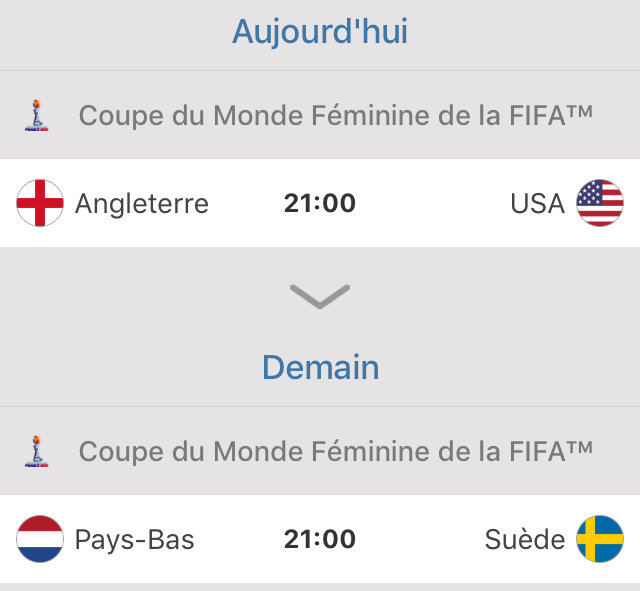Open the Pays-Bas vs Suède match row

point(420,540)
